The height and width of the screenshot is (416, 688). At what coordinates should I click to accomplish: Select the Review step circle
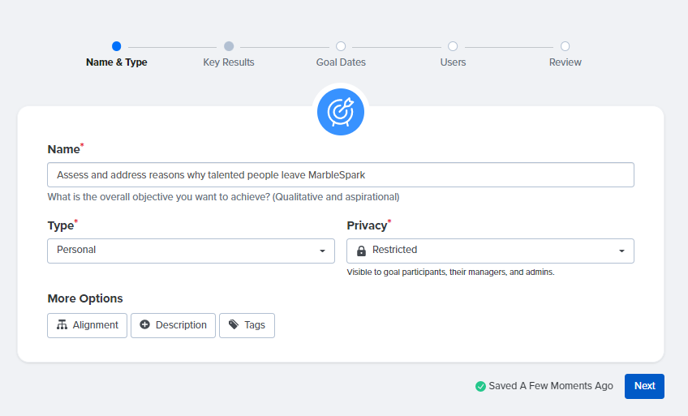[x=565, y=46]
